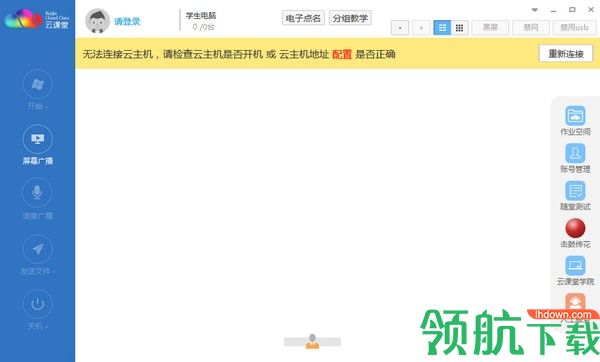
Task: Click 重新连接 reconnect button
Action: coord(566,54)
